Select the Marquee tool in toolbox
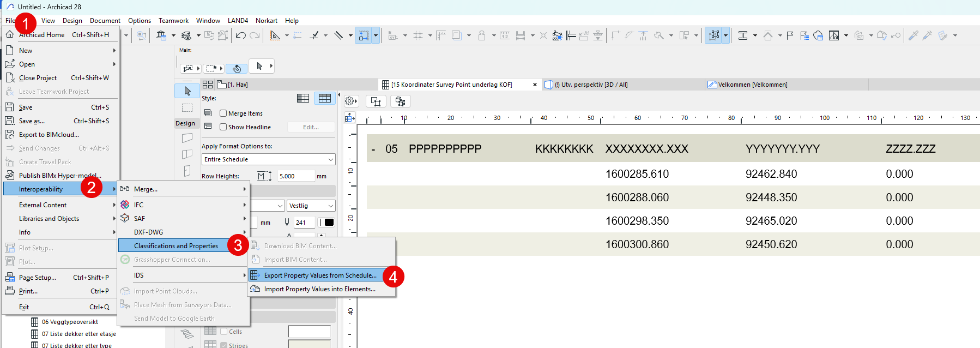 pos(187,107)
